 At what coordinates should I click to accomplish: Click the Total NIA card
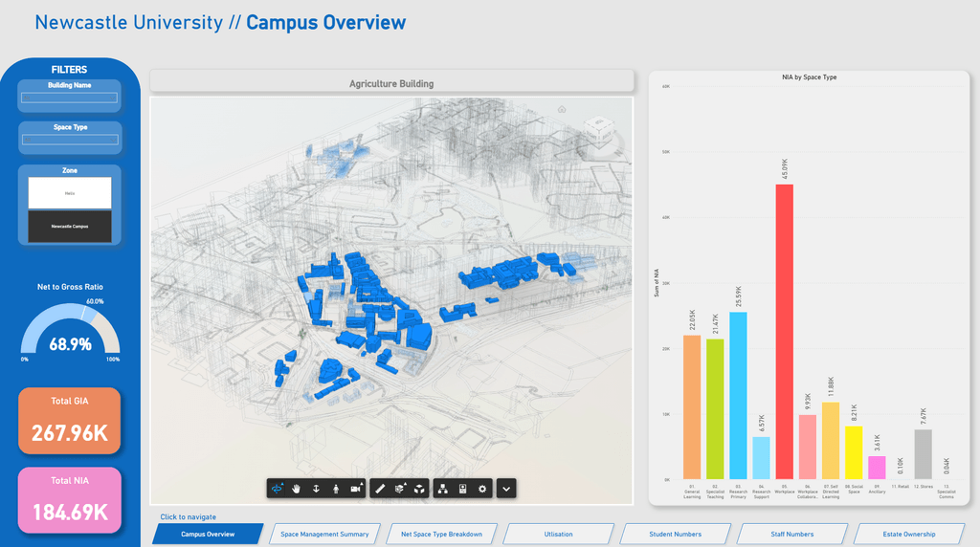tap(69, 500)
